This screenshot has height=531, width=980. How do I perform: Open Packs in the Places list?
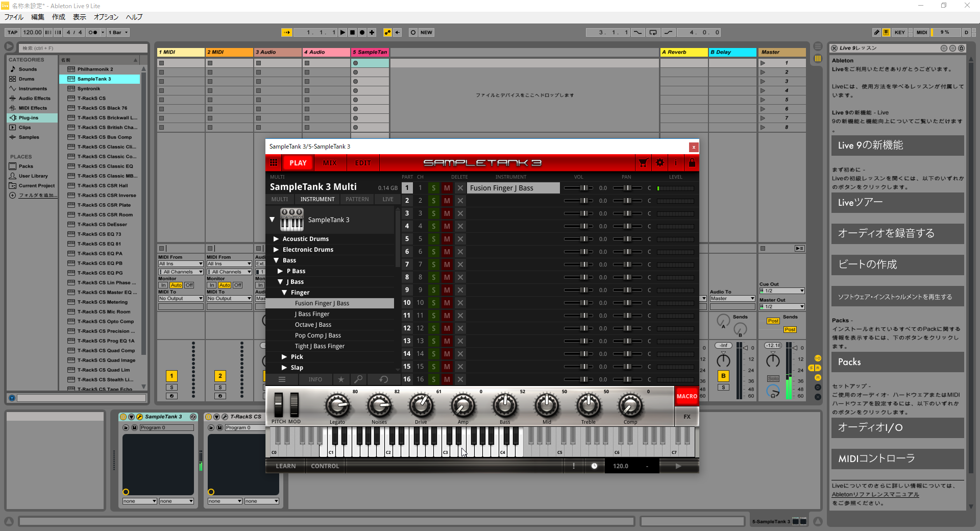[26, 166]
